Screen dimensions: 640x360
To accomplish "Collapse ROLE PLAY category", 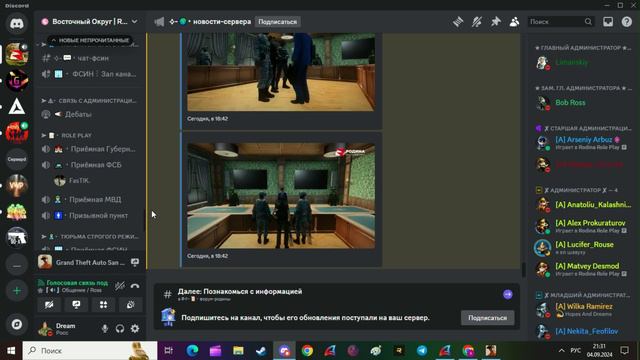I will pos(67,135).
